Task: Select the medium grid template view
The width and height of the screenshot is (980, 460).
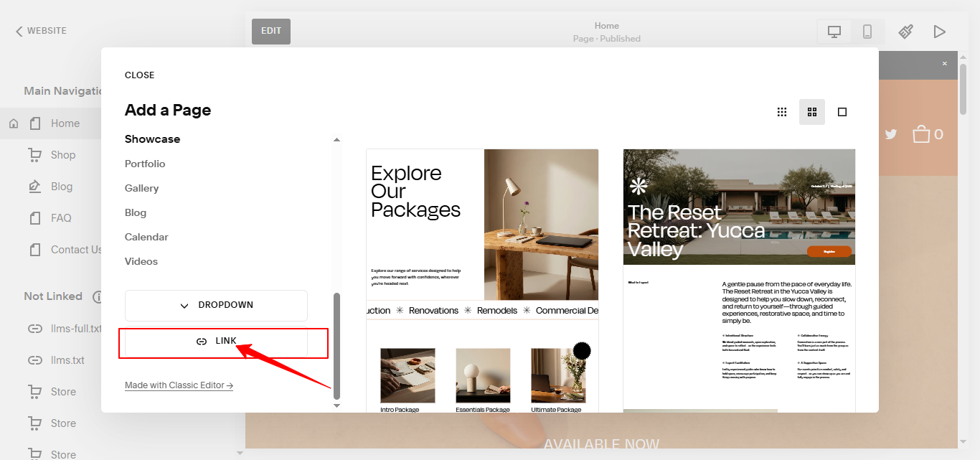Action: (x=812, y=112)
